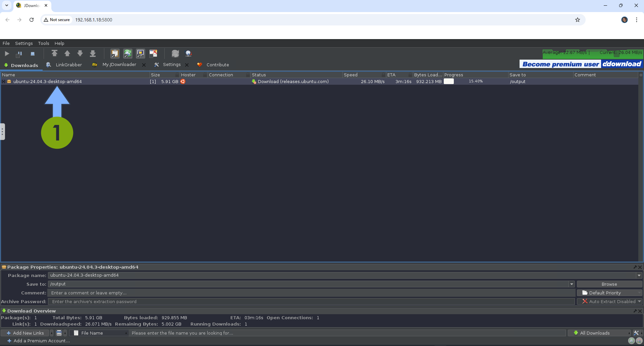Expand the ubuntu-24.04.3-desktop-amd64 package row
Viewport: 644px width, 346px height.
click(4, 81)
